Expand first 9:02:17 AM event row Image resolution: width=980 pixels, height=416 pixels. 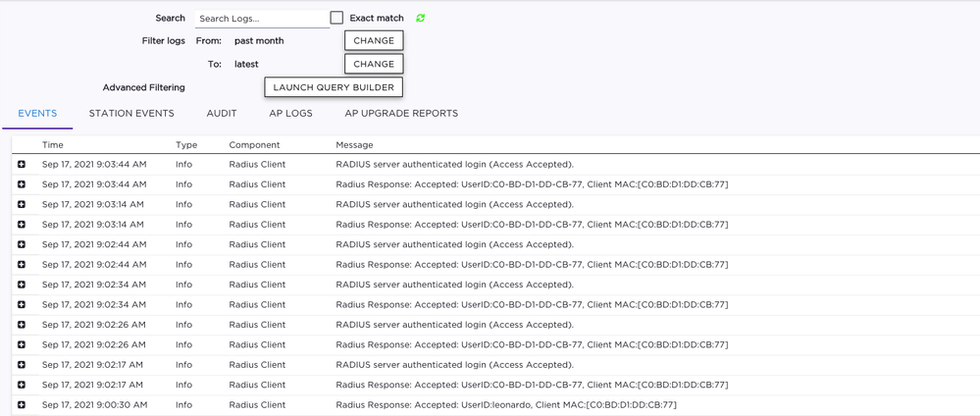[22, 365]
